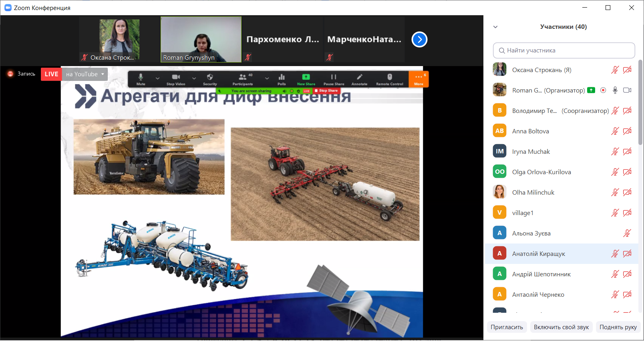Click the 'Включить свой звук' button
Image resolution: width=644 pixels, height=342 pixels.
tap(561, 327)
